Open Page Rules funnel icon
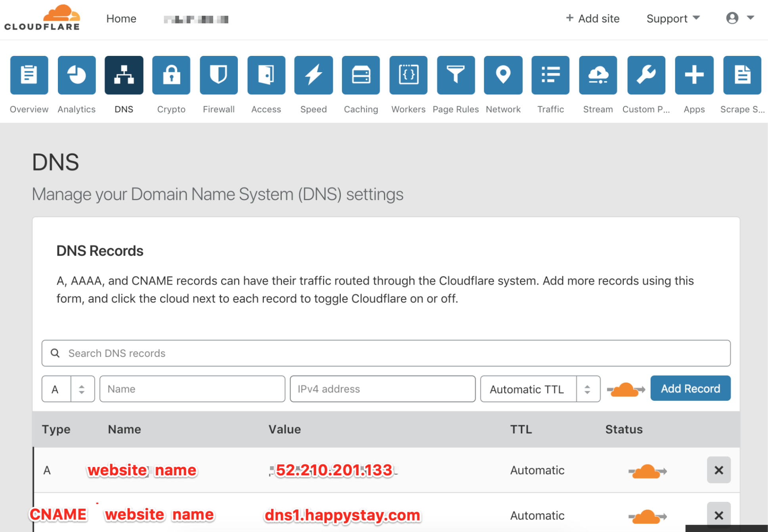 click(x=456, y=75)
